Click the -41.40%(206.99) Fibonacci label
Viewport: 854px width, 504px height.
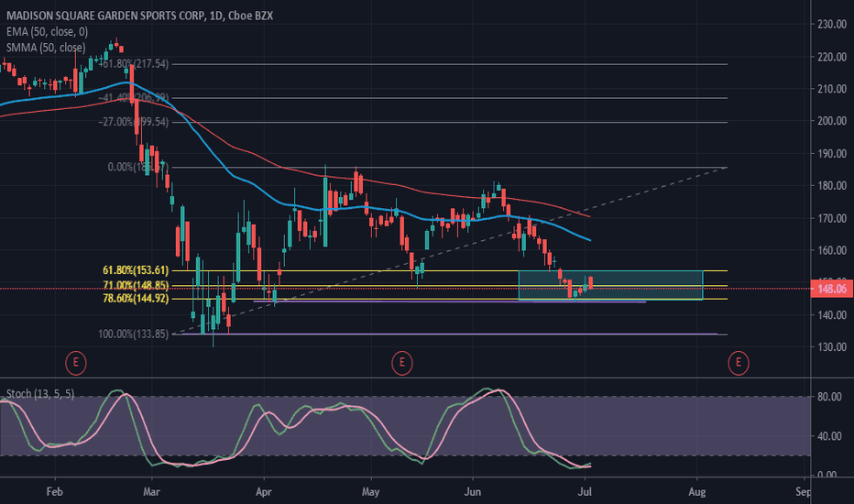click(134, 97)
